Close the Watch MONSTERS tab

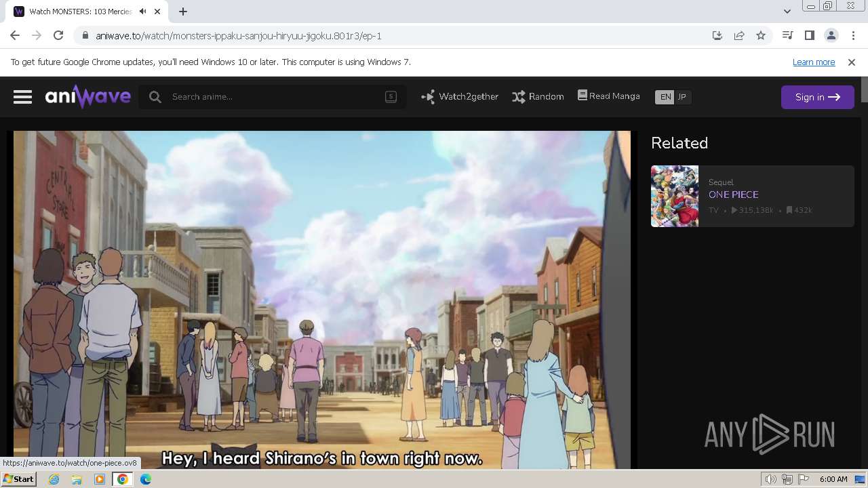(x=159, y=12)
